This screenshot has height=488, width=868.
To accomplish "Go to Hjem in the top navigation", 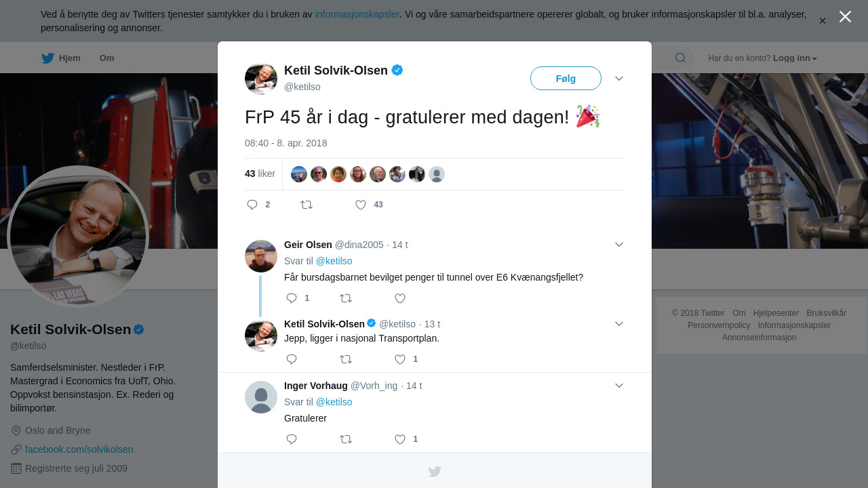I will pyautogui.click(x=61, y=58).
